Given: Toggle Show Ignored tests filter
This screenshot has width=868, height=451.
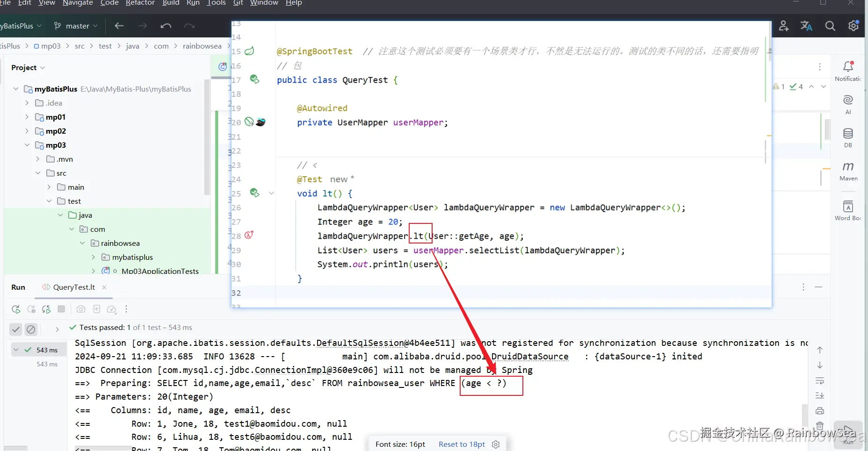Looking at the screenshot, I should tap(31, 329).
